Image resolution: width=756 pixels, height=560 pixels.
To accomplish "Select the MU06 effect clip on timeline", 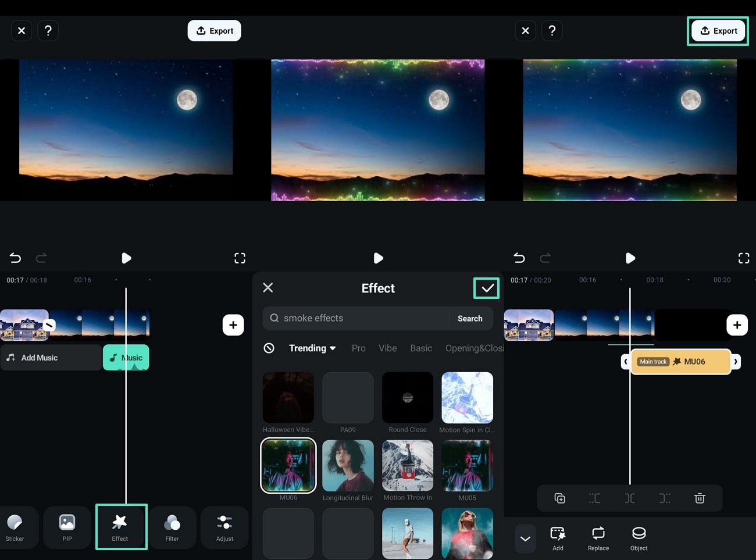I will click(680, 362).
